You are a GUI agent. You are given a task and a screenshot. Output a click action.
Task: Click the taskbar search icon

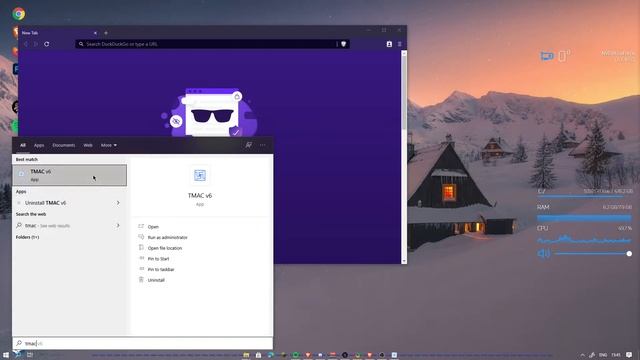(18, 355)
